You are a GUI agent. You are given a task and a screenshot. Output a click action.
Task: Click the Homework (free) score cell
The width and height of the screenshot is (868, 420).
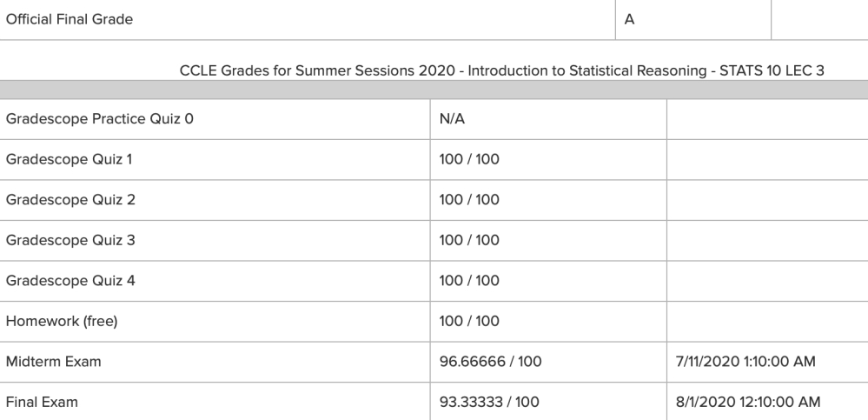[548, 322]
